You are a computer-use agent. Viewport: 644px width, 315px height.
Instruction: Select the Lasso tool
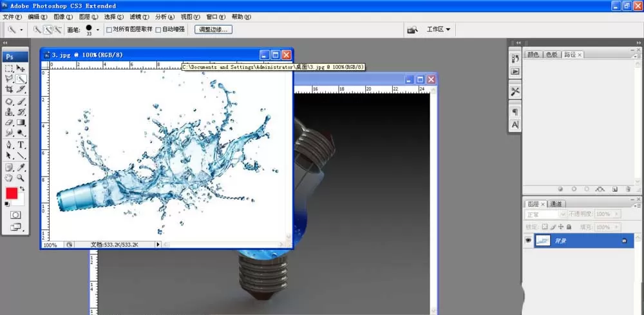[10, 79]
